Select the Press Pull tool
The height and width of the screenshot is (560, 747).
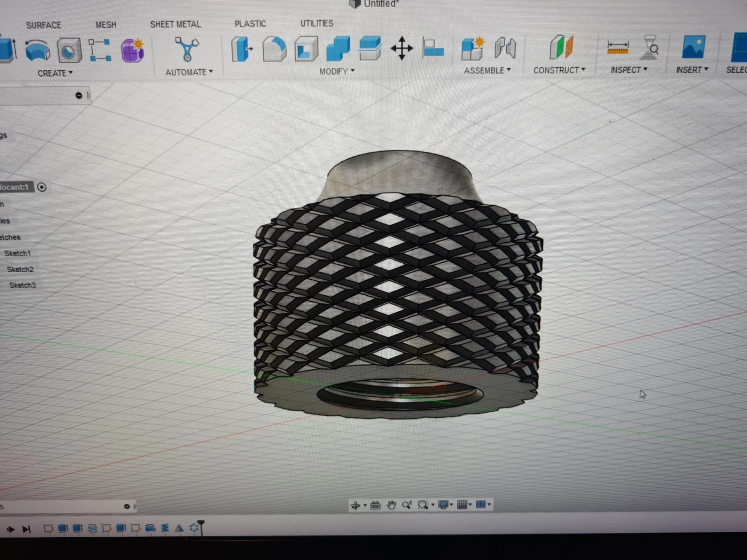click(x=241, y=49)
